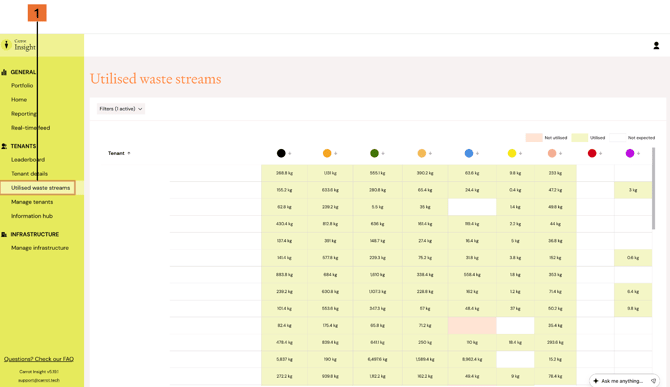Expand plus next to purple stream
Image resolution: width=670 pixels, height=387 pixels.
pyautogui.click(x=638, y=153)
